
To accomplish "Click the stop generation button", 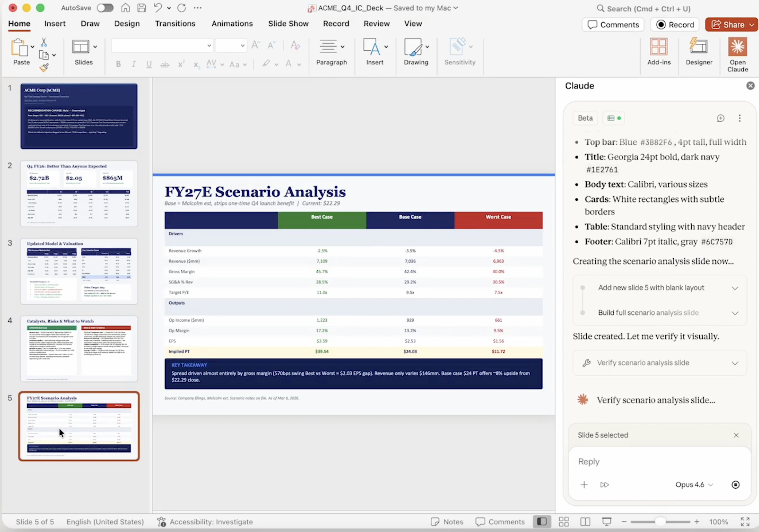I will point(735,484).
